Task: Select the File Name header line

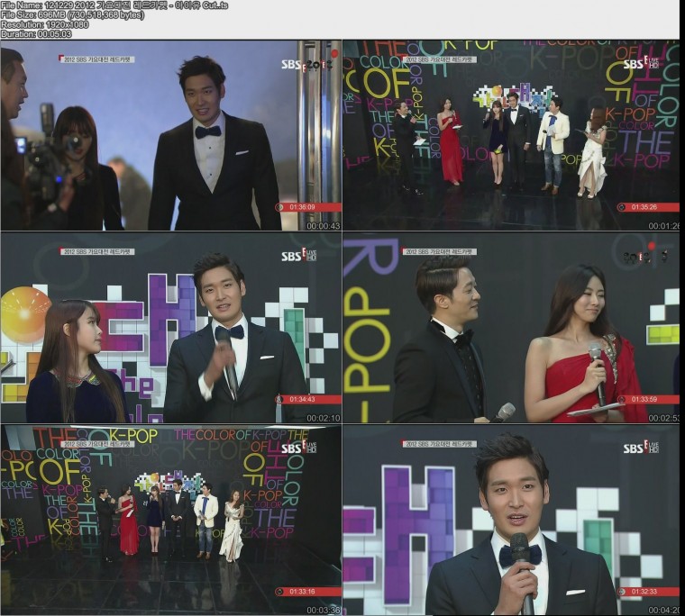Action: pos(114,5)
